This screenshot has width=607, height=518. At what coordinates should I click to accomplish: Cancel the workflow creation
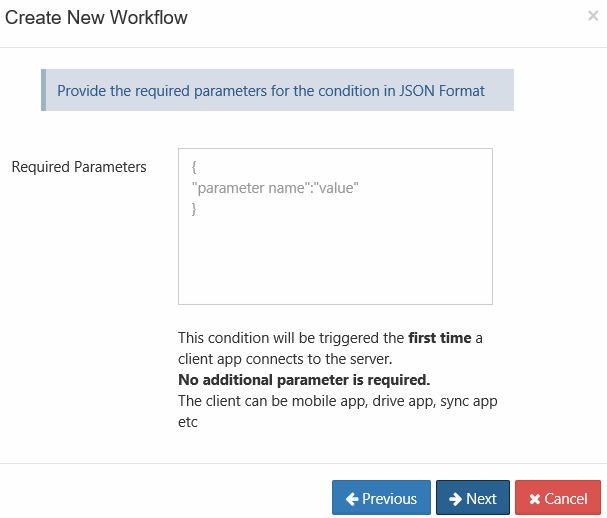[558, 498]
